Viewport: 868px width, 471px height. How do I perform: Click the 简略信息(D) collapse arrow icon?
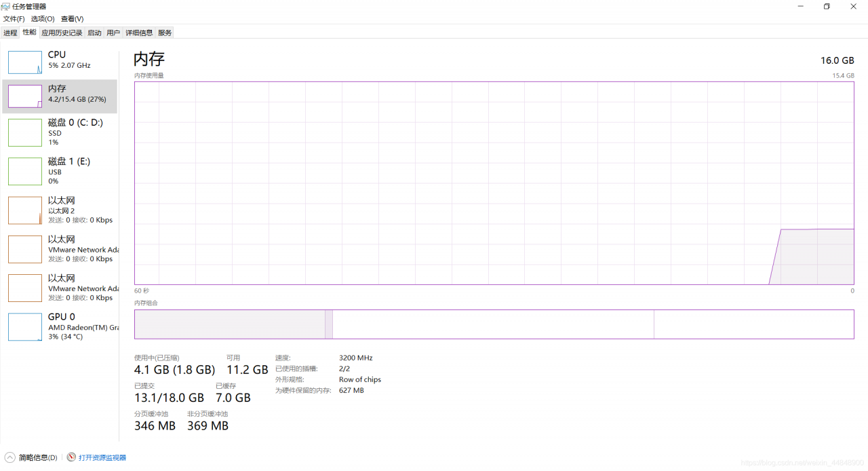pyautogui.click(x=9, y=457)
